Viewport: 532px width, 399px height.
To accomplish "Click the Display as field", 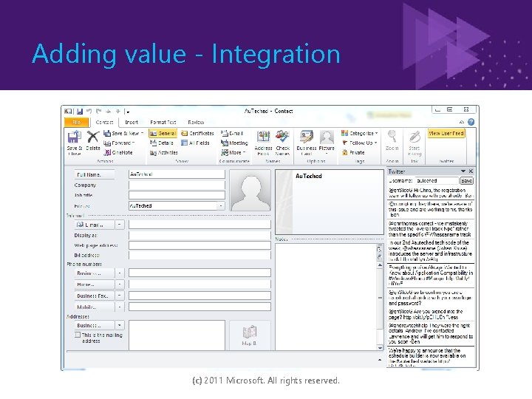I will (x=199, y=236).
